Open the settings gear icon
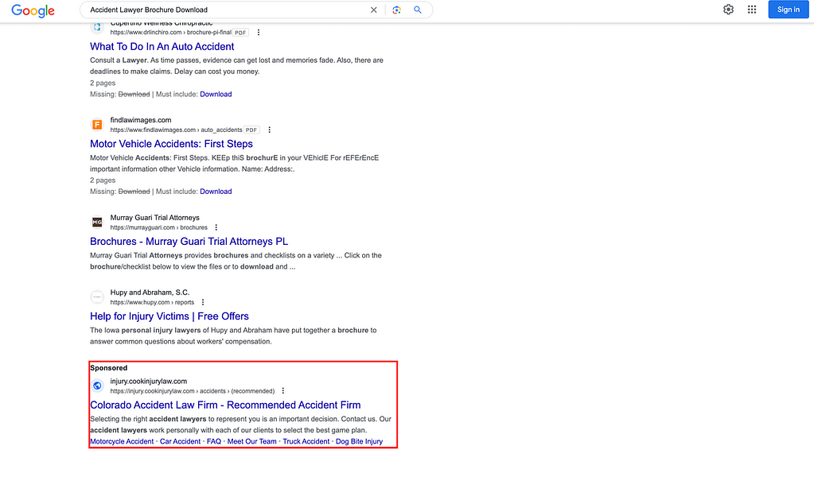The height and width of the screenshot is (504, 814). click(x=728, y=10)
